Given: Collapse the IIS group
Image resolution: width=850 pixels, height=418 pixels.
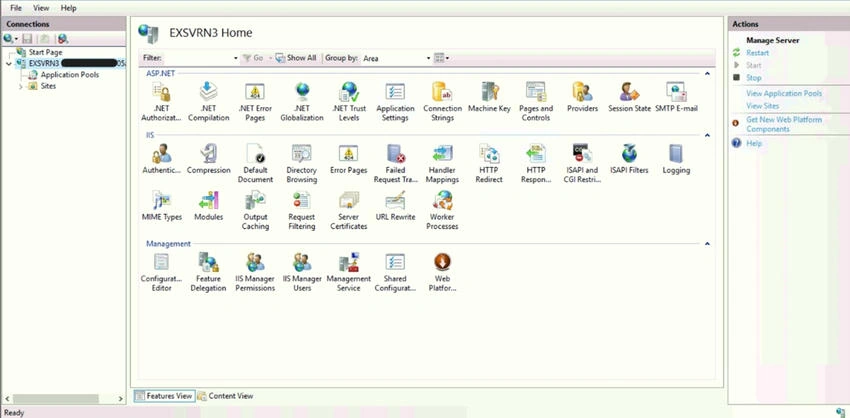Looking at the screenshot, I should [x=707, y=135].
